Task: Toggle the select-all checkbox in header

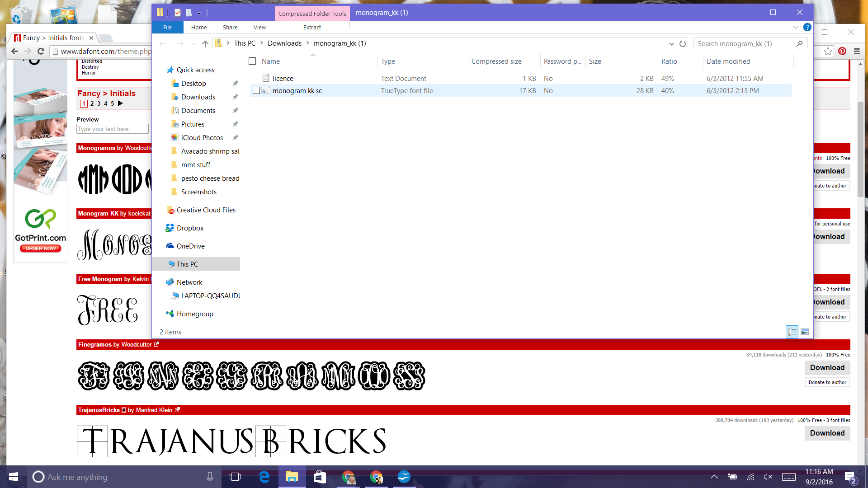Action: 252,61
